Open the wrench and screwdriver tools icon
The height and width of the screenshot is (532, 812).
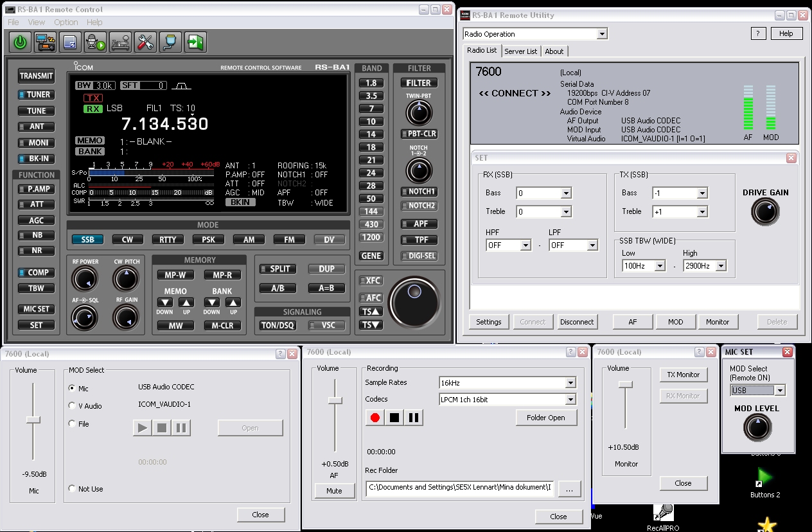(x=145, y=42)
